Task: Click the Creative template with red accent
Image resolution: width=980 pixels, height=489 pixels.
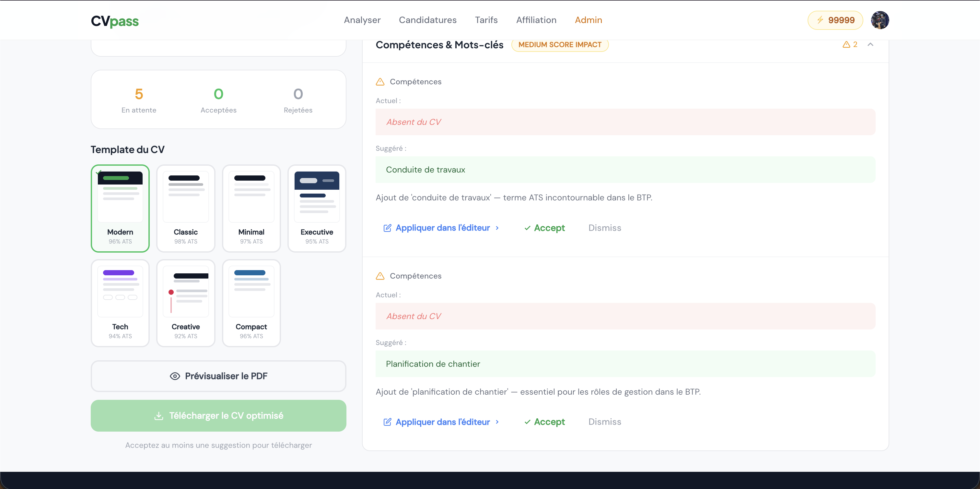Action: [x=186, y=303]
